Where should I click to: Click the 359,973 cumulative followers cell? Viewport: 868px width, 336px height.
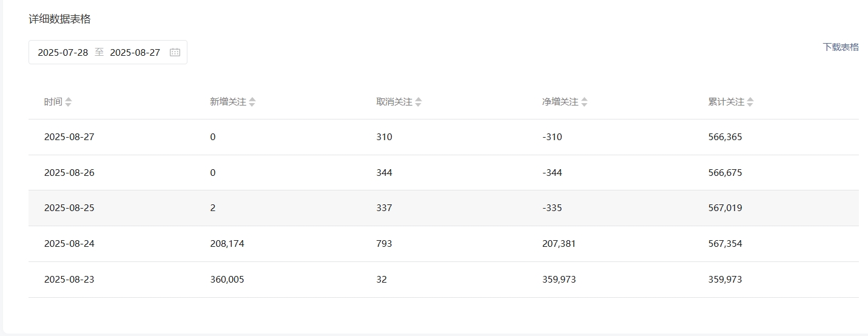coord(725,280)
